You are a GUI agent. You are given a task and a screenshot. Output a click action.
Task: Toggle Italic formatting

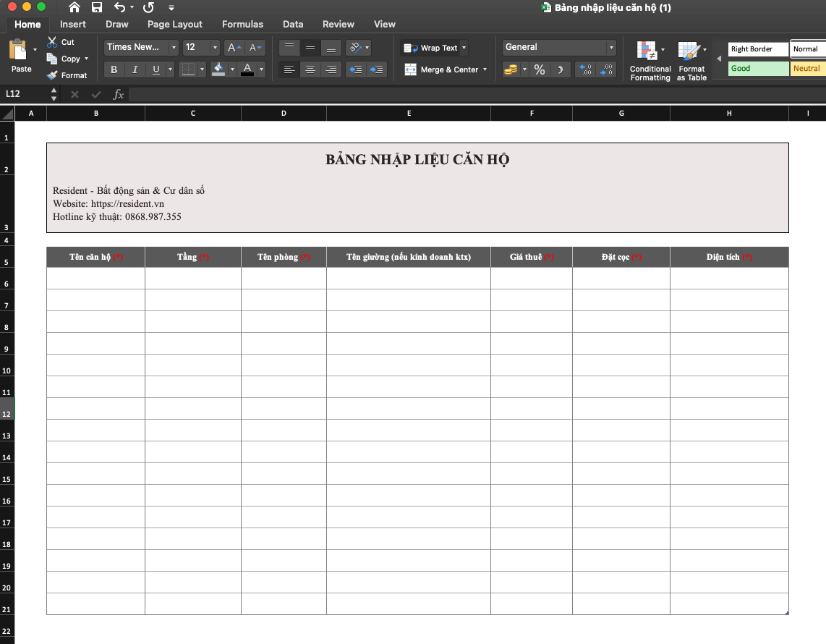pyautogui.click(x=135, y=69)
